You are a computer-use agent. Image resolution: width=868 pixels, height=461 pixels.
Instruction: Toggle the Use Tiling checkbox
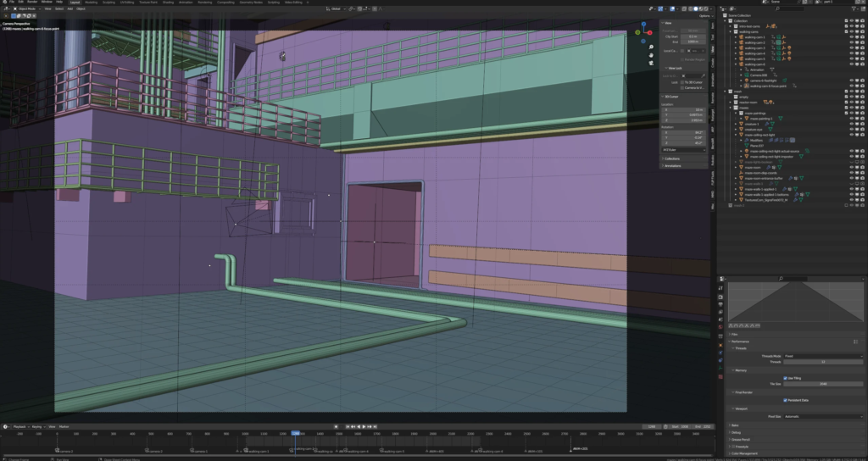click(785, 378)
